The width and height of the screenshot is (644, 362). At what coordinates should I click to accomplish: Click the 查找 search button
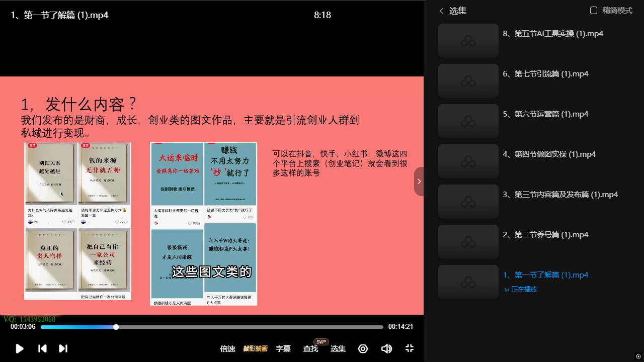[310, 348]
